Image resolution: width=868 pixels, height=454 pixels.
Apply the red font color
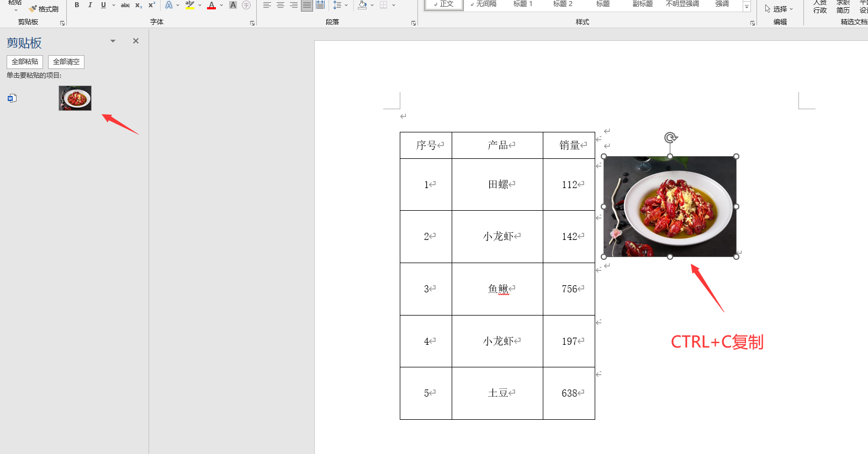(x=211, y=5)
